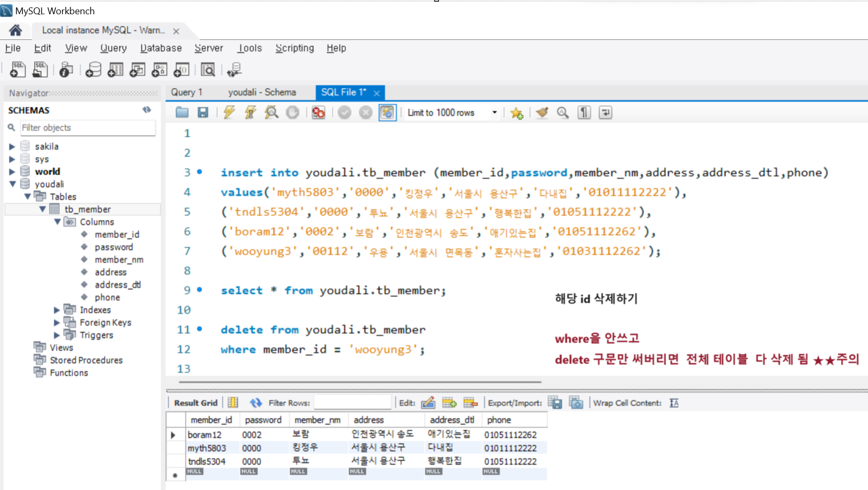Open the File menu
This screenshot has height=490, width=868.
pyautogui.click(x=13, y=48)
